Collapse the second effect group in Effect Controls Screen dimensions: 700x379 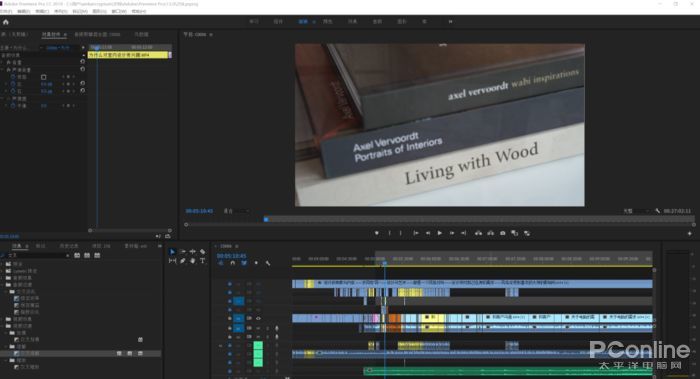coord(3,70)
